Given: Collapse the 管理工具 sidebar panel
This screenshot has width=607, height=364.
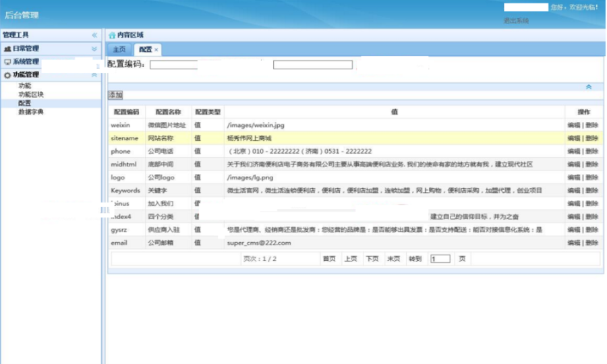Looking at the screenshot, I should [94, 35].
